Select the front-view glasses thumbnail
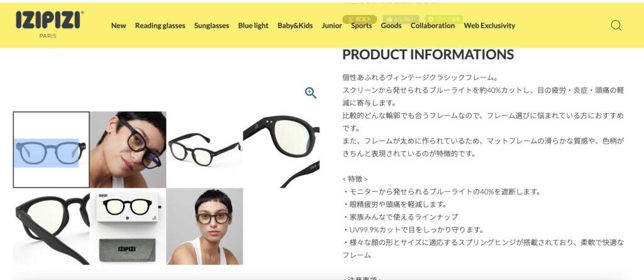The width and height of the screenshot is (644, 280). coord(52,150)
